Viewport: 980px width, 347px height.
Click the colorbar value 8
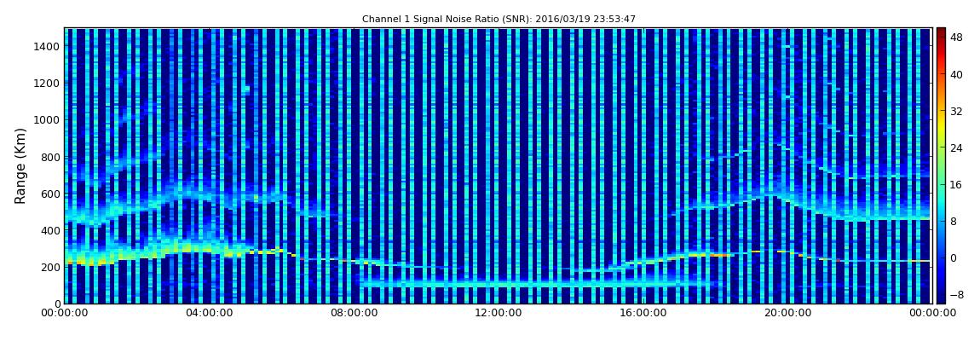pos(953,222)
